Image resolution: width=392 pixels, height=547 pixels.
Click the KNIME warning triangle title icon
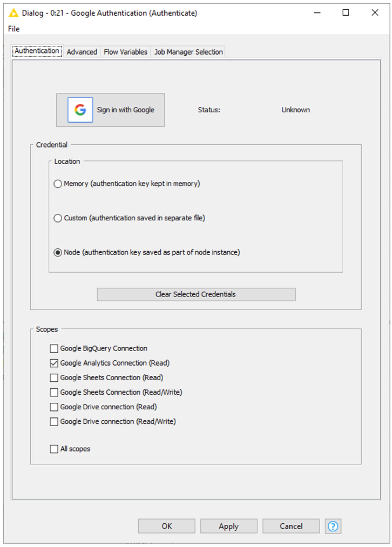[x=14, y=13]
